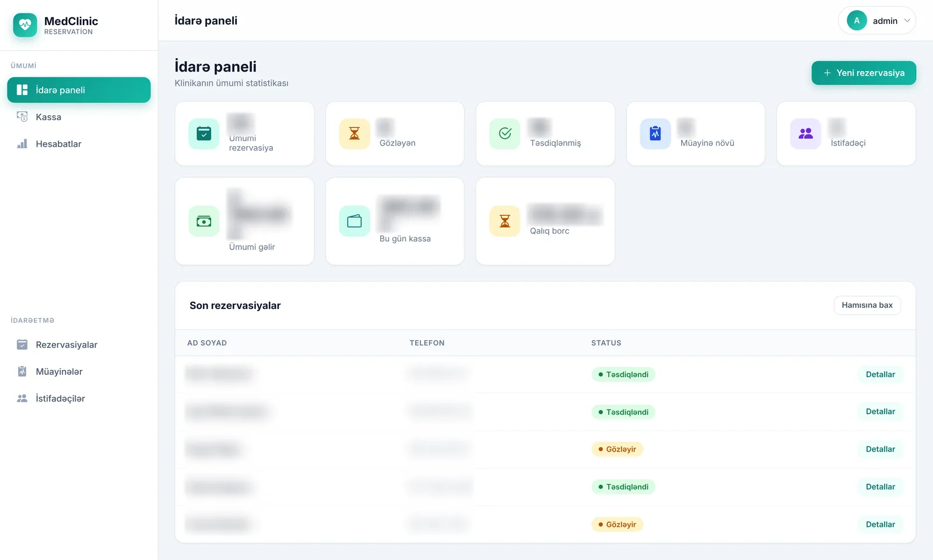This screenshot has height=560, width=933.
Task: Click the AD SOYAD column header
Action: click(207, 343)
